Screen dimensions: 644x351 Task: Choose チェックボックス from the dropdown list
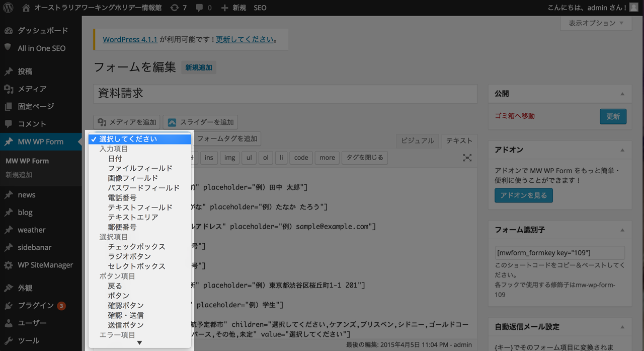point(140,247)
